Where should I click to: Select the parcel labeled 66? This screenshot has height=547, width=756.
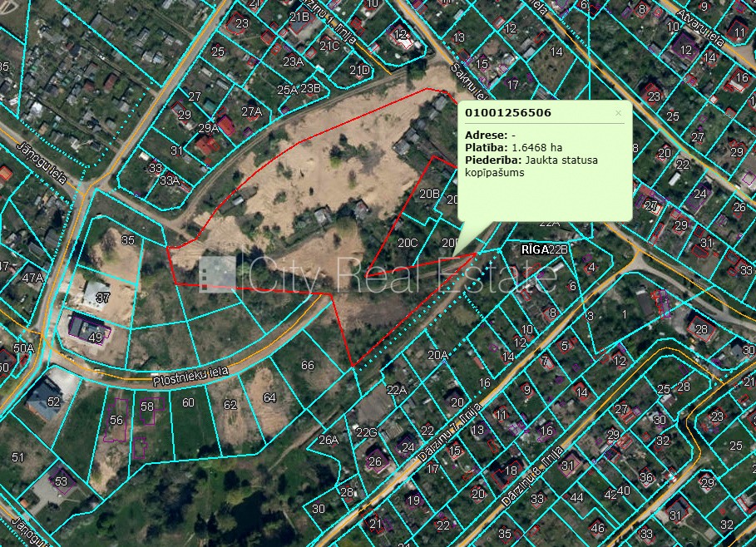(x=308, y=365)
